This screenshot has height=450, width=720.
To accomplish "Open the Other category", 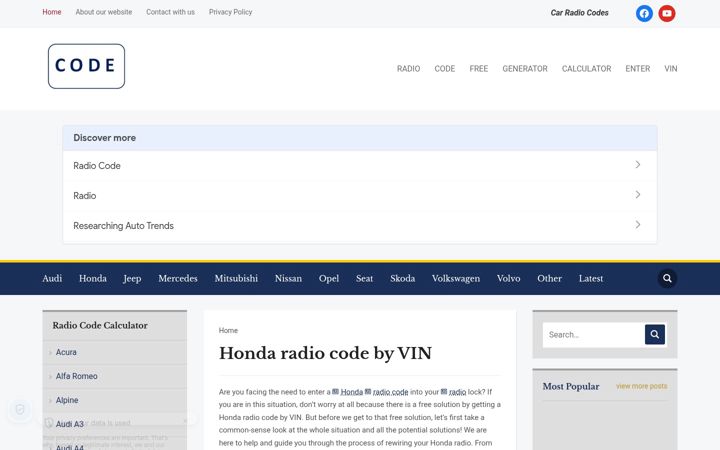I will click(550, 278).
